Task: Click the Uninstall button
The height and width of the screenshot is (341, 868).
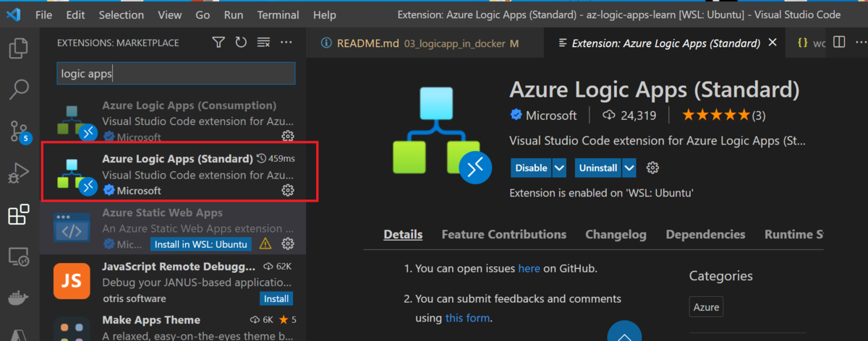Action: [x=598, y=168]
